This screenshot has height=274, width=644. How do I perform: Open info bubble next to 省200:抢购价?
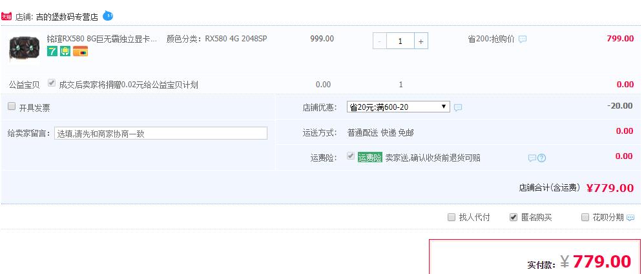(x=523, y=39)
